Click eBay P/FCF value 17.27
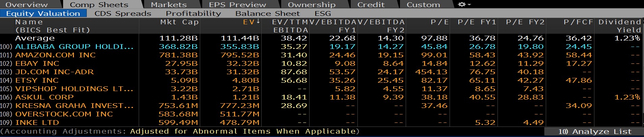 tap(579, 63)
